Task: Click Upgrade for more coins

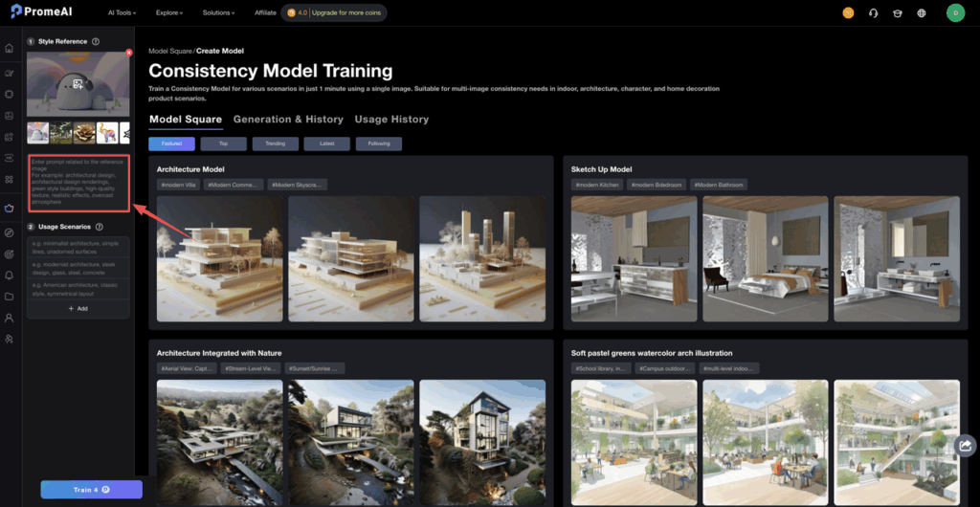Action: [345, 12]
